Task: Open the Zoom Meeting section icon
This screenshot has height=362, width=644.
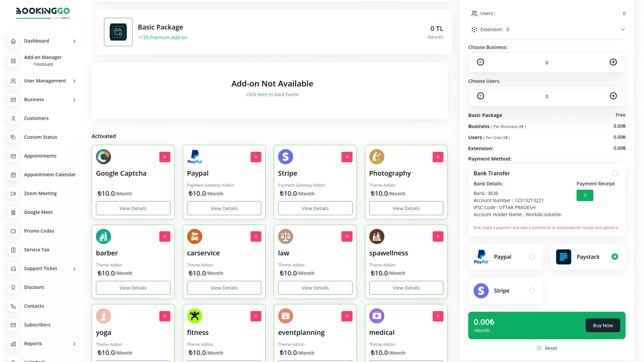Action: pos(13,193)
